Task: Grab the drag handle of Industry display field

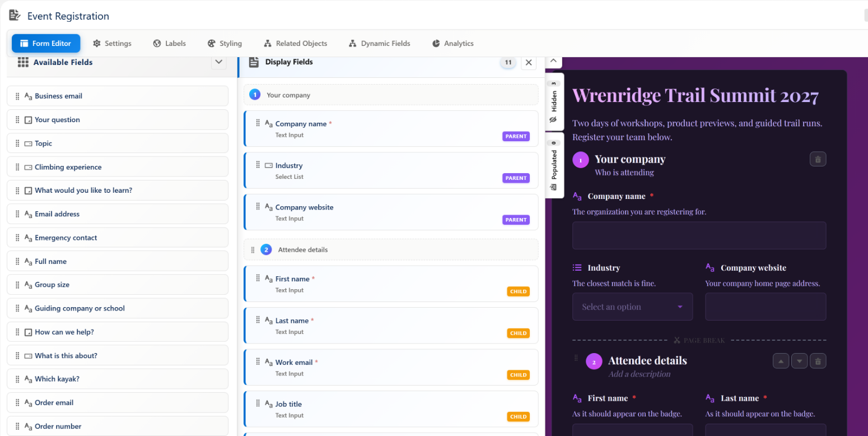Action: coord(258,165)
